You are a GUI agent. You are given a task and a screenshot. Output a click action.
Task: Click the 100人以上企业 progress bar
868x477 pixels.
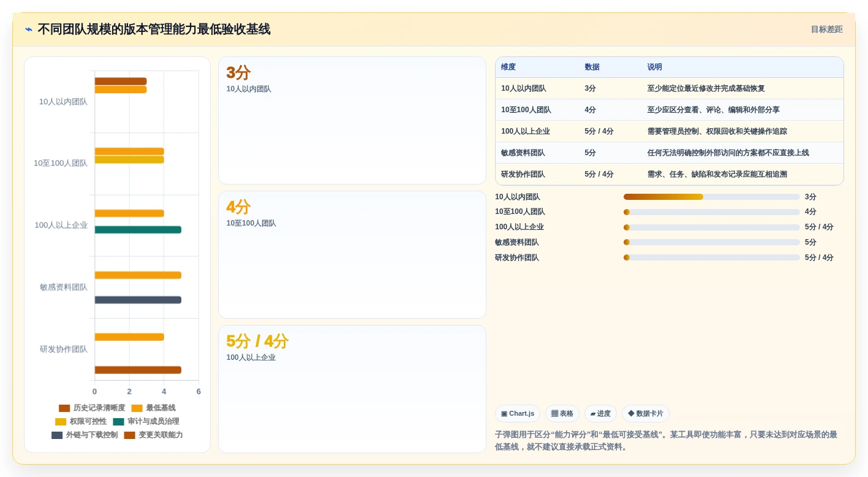point(712,227)
